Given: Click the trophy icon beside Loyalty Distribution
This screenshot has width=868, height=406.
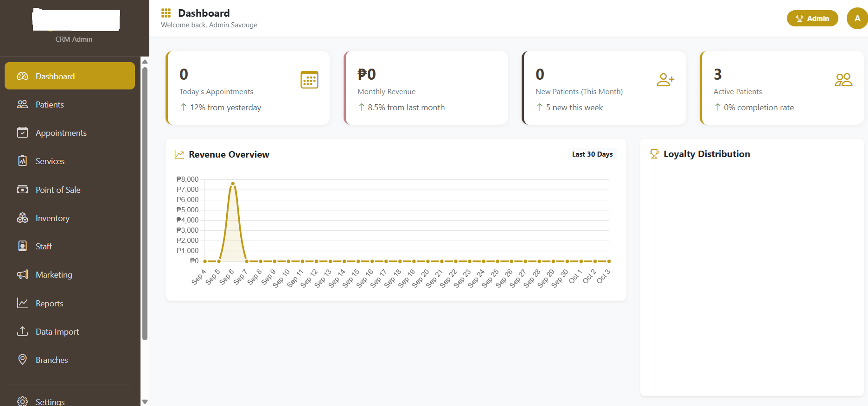Looking at the screenshot, I should (654, 154).
